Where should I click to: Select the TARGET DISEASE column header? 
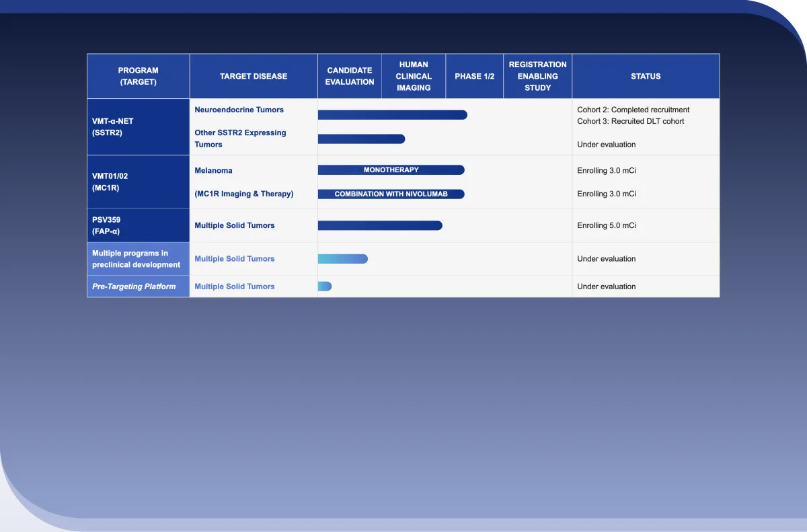pyautogui.click(x=253, y=76)
